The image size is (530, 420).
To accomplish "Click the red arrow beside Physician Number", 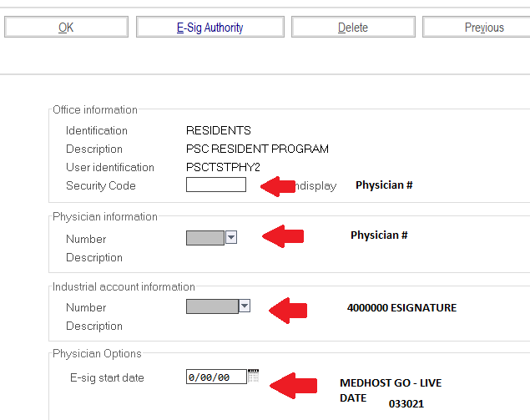I will [283, 236].
